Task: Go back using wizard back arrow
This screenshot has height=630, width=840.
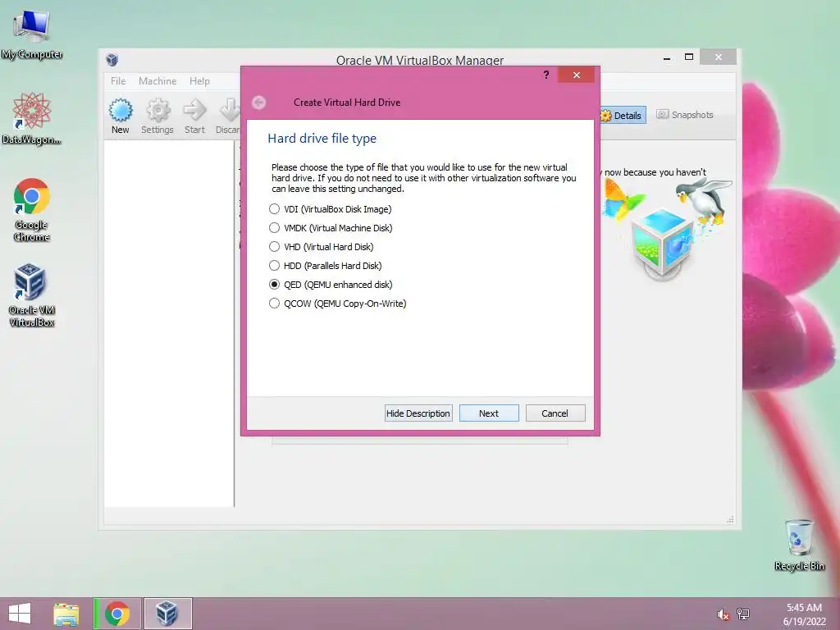Action: tap(258, 103)
